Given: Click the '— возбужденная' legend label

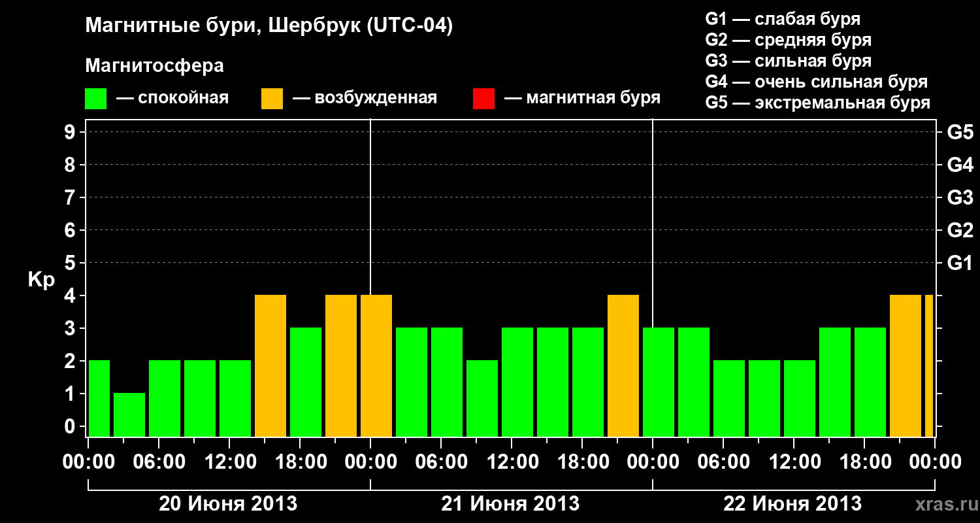Looking at the screenshot, I should (x=365, y=98).
